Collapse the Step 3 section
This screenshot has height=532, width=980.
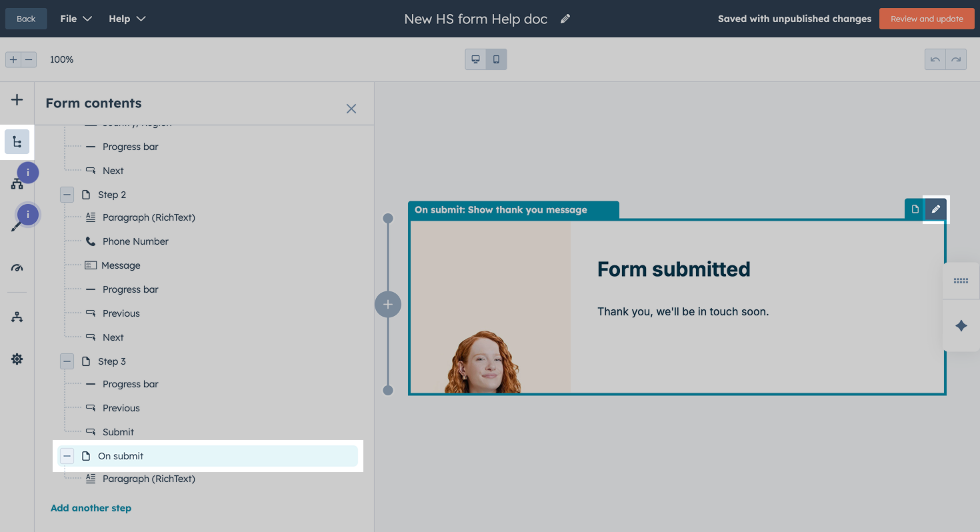pos(67,361)
